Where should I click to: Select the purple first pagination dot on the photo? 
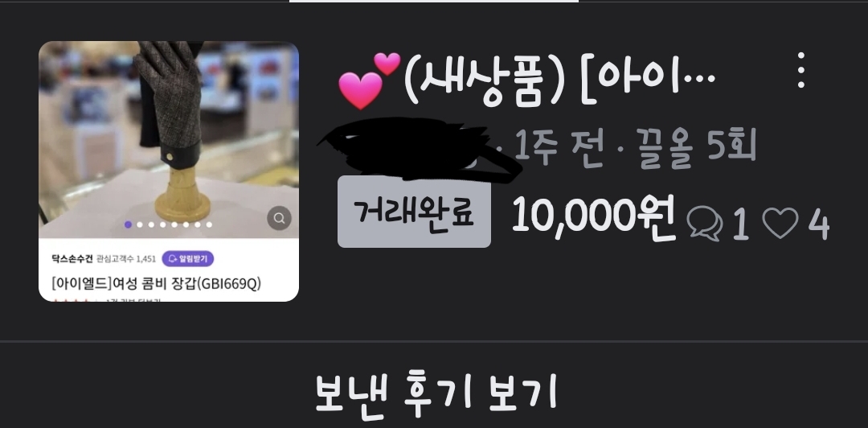tap(128, 224)
